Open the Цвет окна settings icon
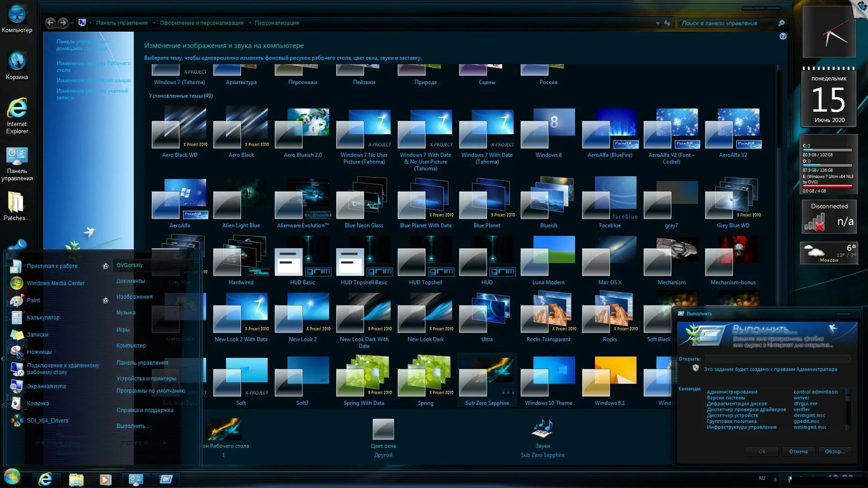The height and width of the screenshot is (488, 868). (x=383, y=430)
